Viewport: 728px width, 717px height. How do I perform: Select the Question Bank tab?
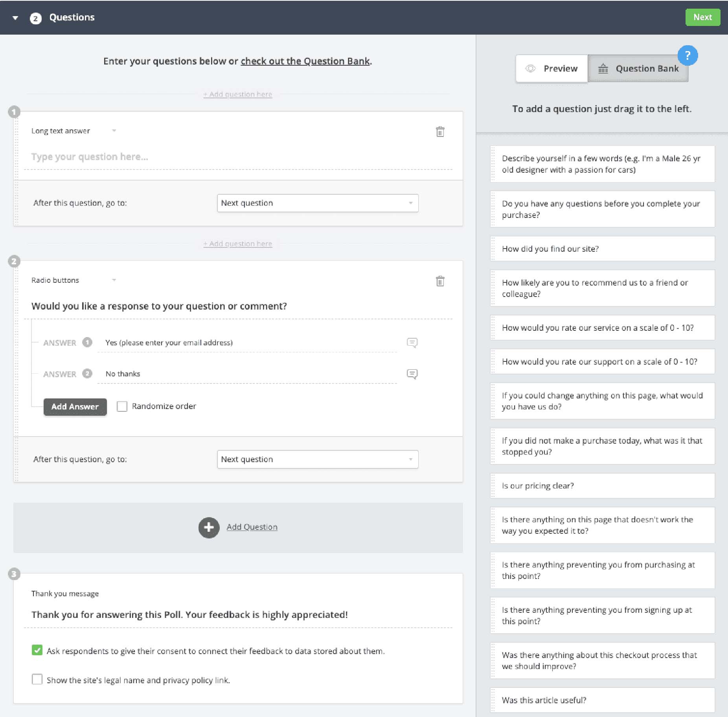click(638, 69)
